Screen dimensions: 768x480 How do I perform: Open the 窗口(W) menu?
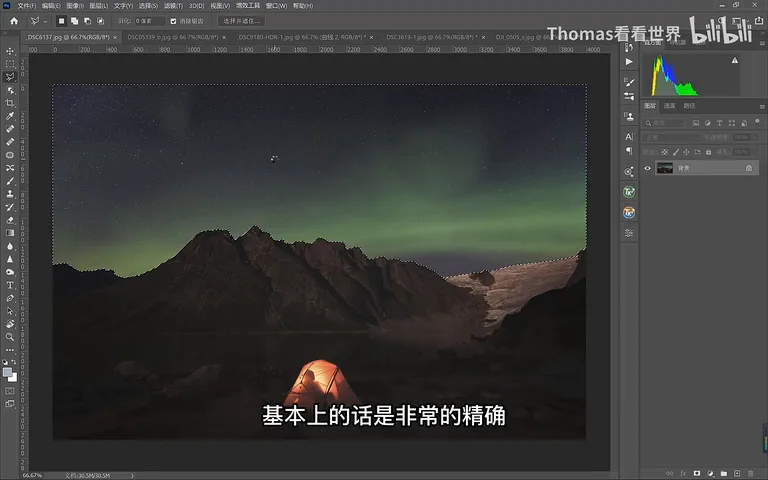[276, 6]
